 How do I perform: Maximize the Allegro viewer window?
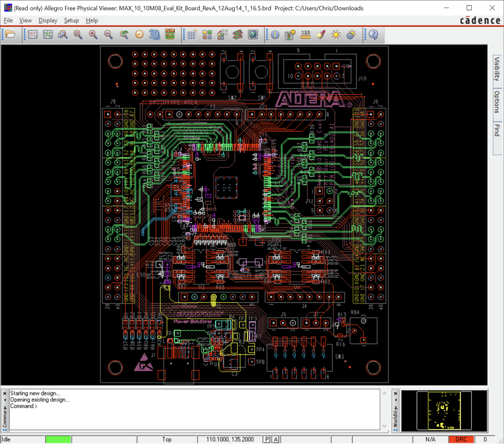tap(469, 8)
